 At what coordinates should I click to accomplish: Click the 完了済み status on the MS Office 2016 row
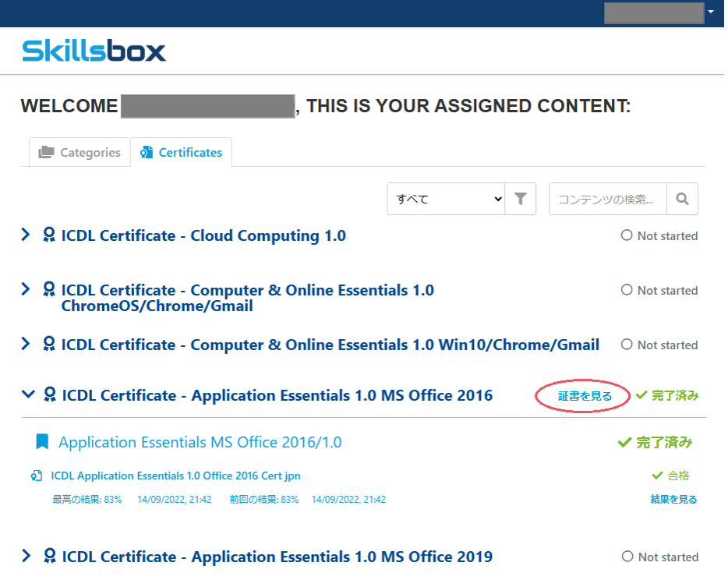click(x=667, y=396)
